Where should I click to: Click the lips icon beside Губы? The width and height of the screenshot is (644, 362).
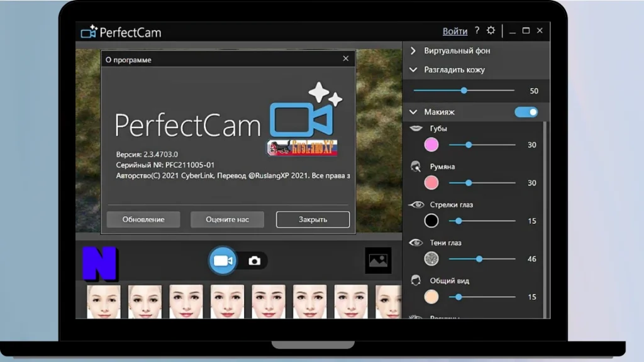coord(416,128)
